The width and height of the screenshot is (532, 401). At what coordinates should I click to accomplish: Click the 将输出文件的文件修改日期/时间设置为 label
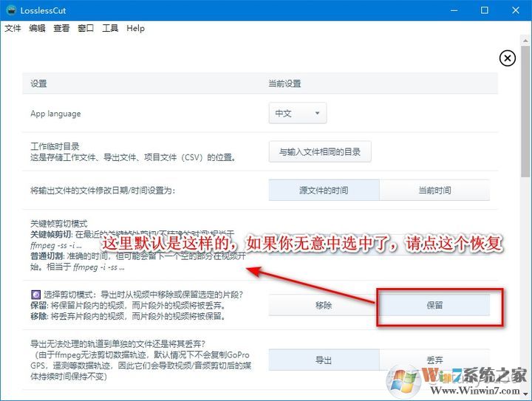103,191
